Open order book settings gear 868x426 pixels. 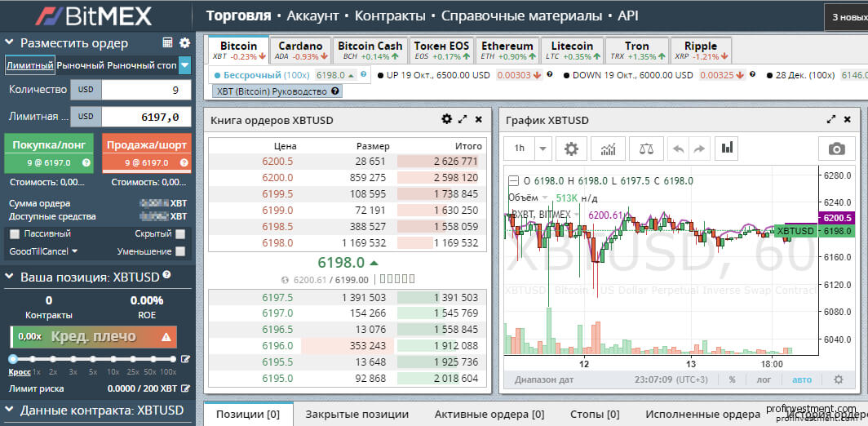[x=447, y=119]
